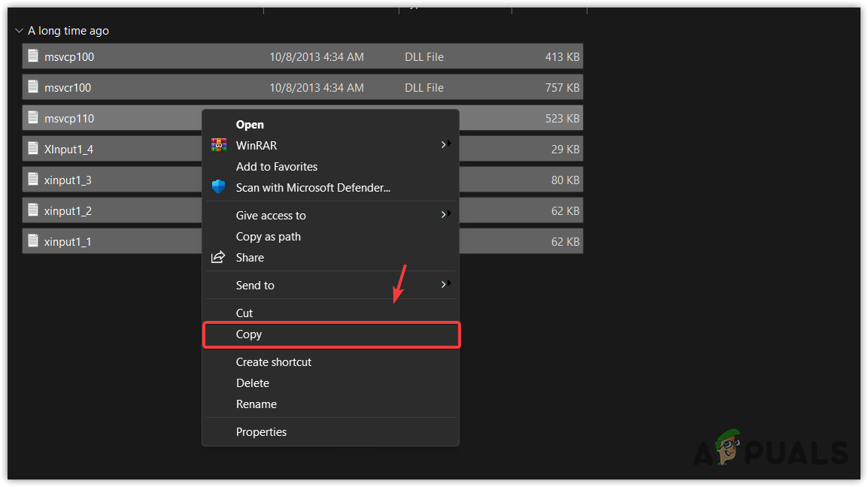Click the file icon beside xinput1_3

click(32, 180)
